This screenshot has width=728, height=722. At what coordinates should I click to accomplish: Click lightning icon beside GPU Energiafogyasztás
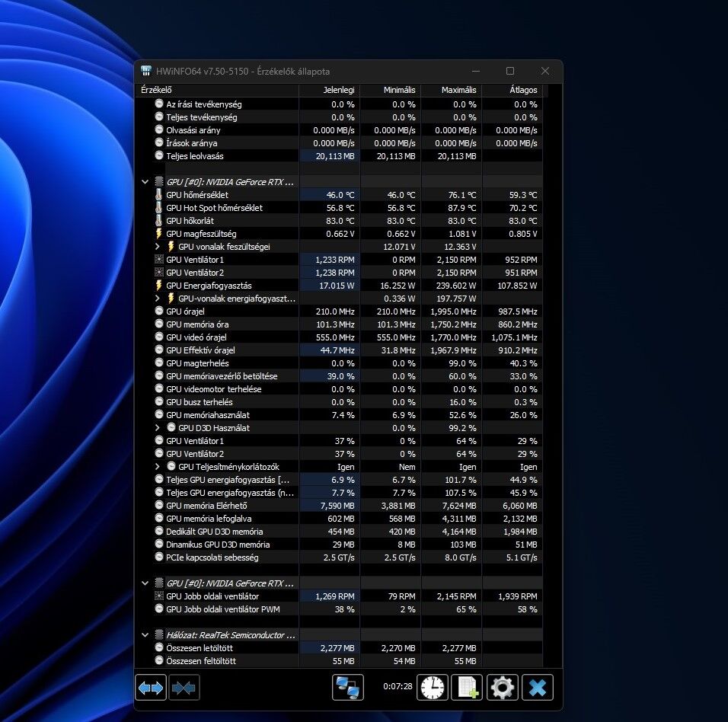159,286
